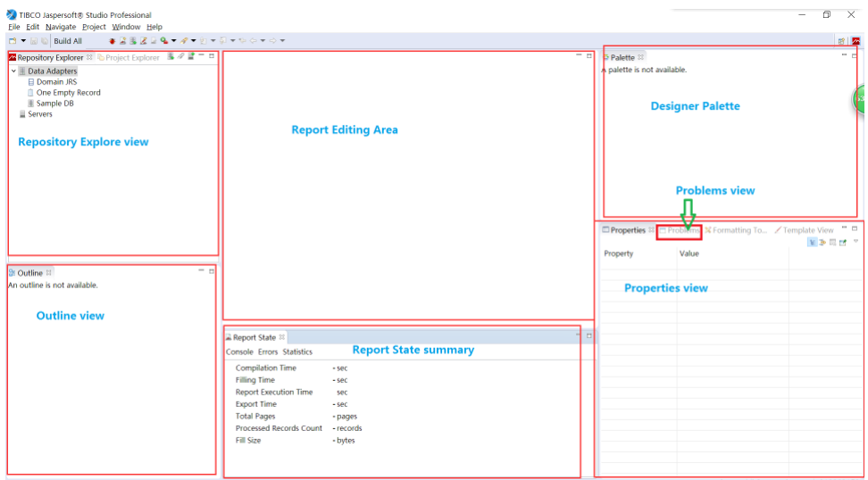Click the Palette tab

click(x=623, y=57)
